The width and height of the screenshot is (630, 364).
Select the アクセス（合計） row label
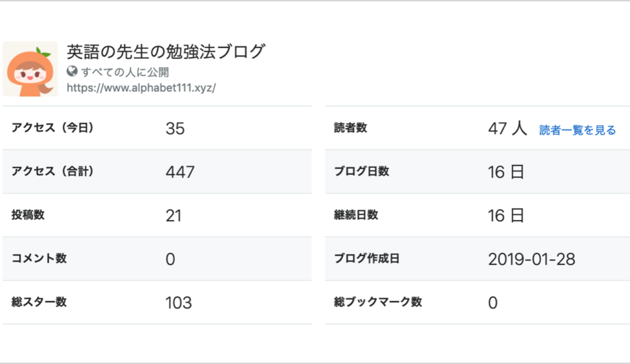[x=52, y=171]
